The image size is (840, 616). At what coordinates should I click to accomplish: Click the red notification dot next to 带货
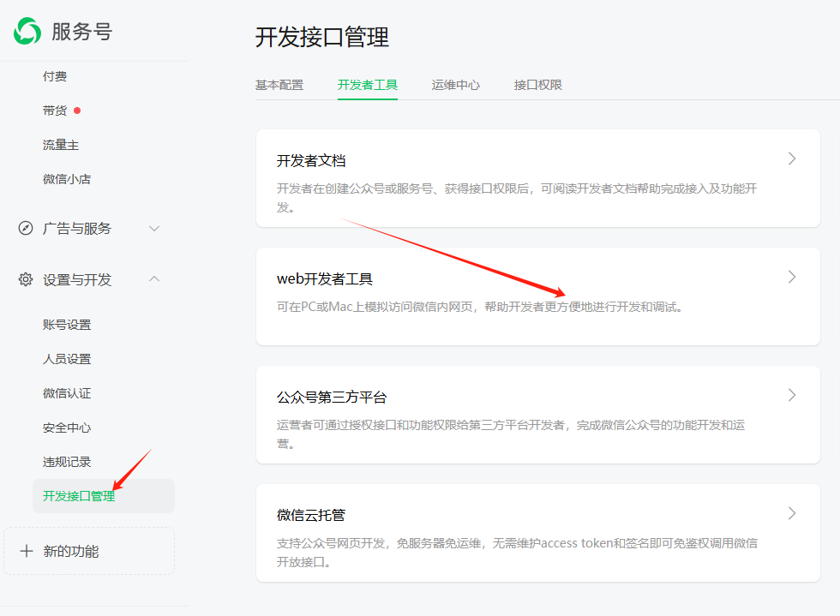coord(77,111)
